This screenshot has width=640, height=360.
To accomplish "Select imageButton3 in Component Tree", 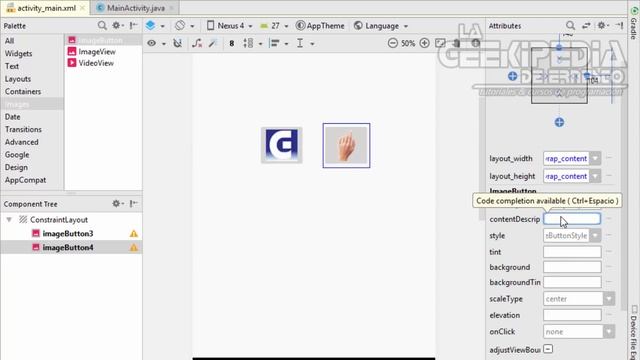I will (x=68, y=233).
